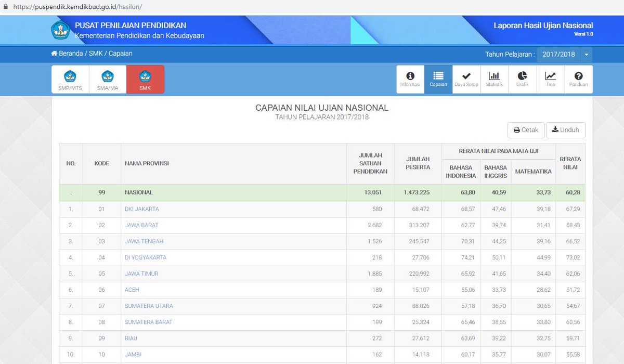The height and width of the screenshot is (364, 624).
Task: Click the Cetak print button
Action: click(526, 130)
